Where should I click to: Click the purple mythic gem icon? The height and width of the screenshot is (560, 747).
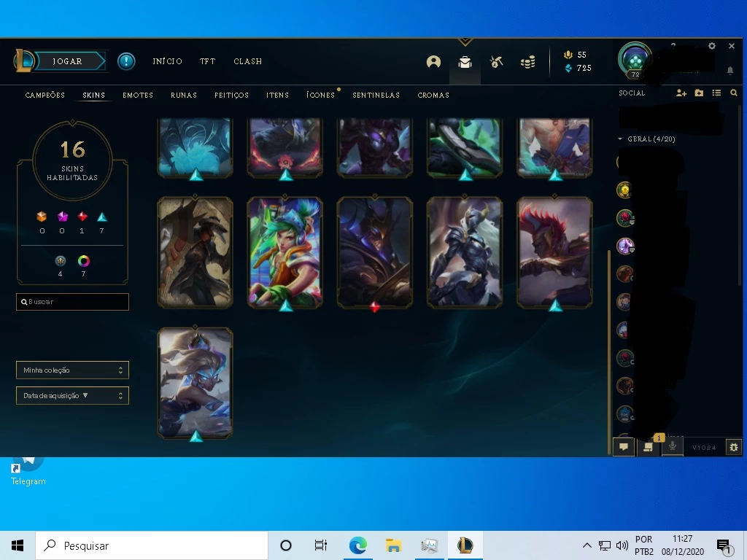point(63,217)
